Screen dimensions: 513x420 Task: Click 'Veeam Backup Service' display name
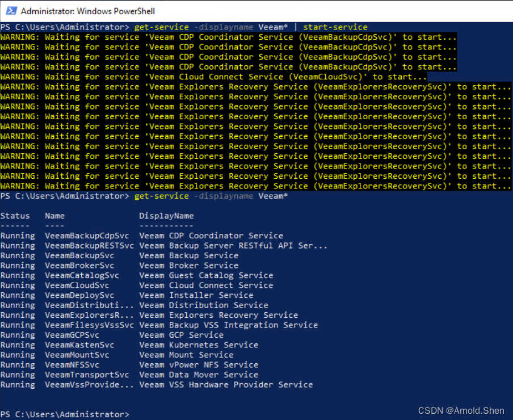pyautogui.click(x=189, y=255)
